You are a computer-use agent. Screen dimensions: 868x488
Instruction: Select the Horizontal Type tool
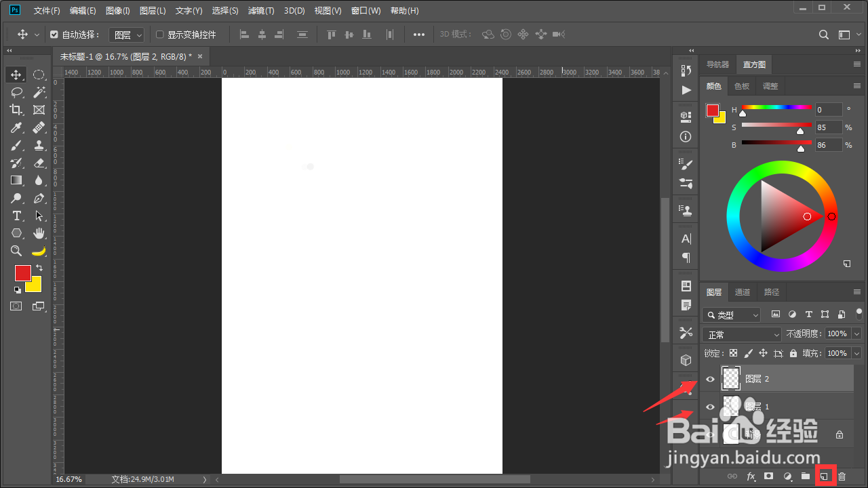point(16,216)
